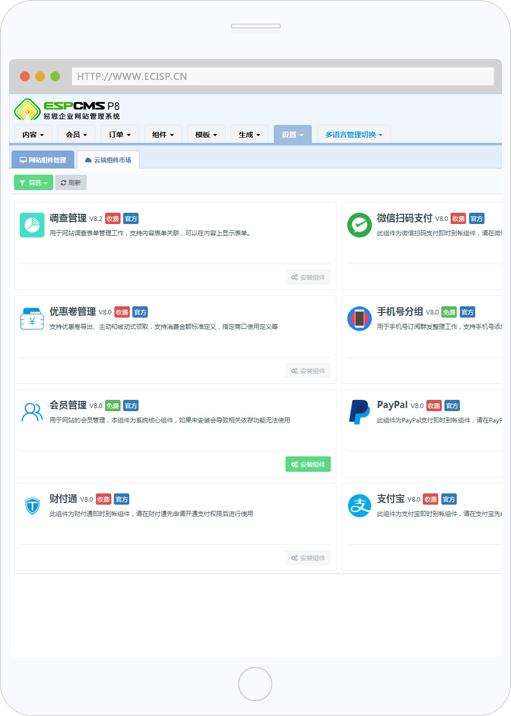The height and width of the screenshot is (716, 511).
Task: Click the 微信扫码支付 green check icon
Action: pyautogui.click(x=359, y=225)
